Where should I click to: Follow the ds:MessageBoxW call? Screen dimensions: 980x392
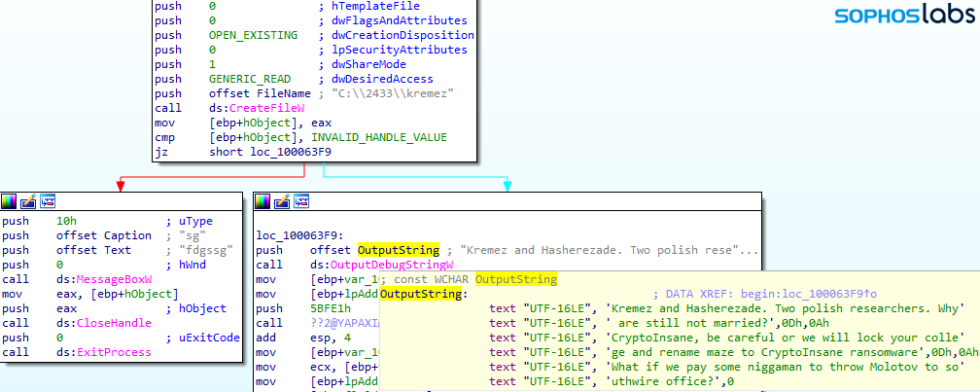point(104,279)
